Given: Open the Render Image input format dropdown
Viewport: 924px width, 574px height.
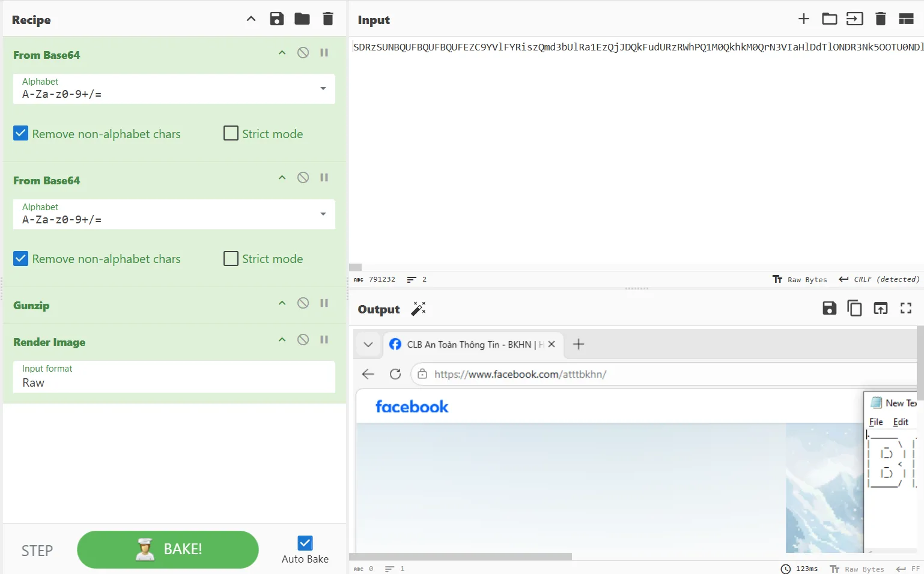Looking at the screenshot, I should coord(174,377).
